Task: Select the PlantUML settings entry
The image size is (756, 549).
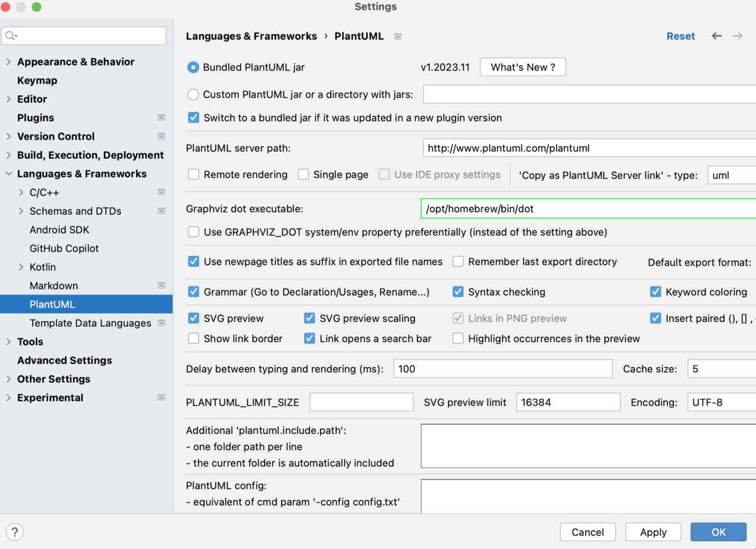Action: [x=86, y=304]
